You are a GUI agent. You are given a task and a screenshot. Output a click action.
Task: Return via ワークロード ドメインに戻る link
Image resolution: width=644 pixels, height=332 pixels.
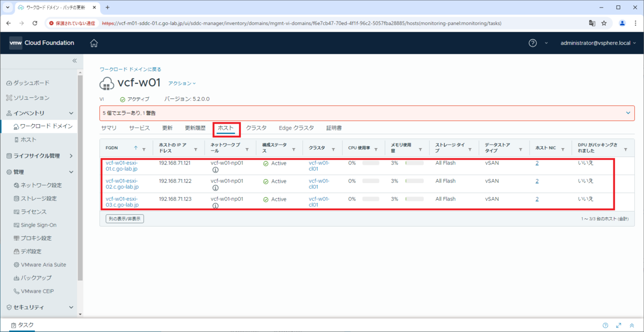130,69
